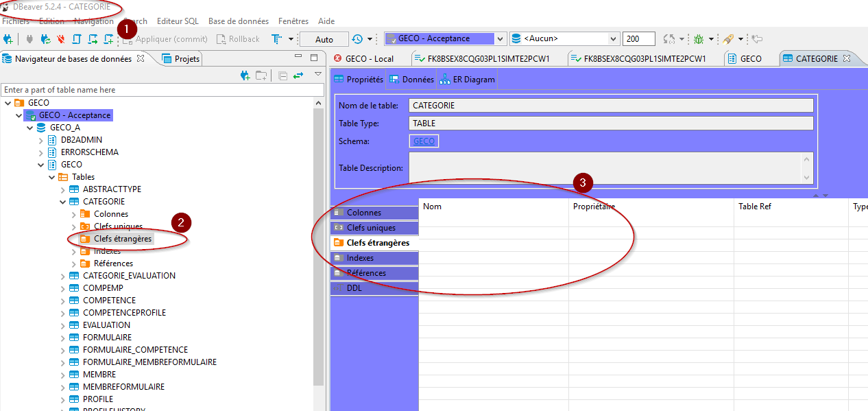Switch to the ER Diagram tab

click(x=468, y=80)
